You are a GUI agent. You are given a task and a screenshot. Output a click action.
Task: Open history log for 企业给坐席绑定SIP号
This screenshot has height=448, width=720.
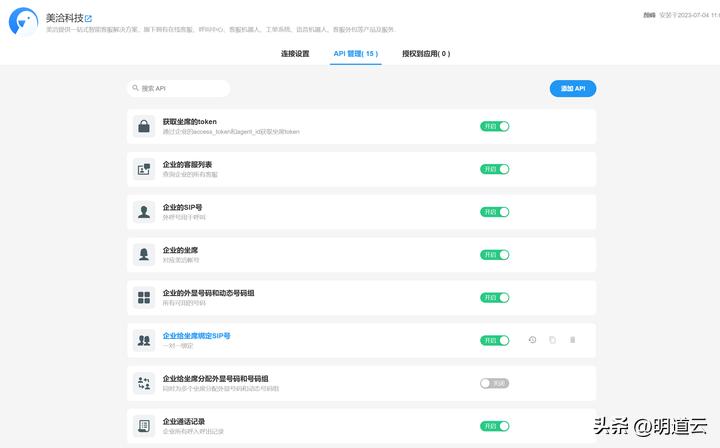coord(532,340)
